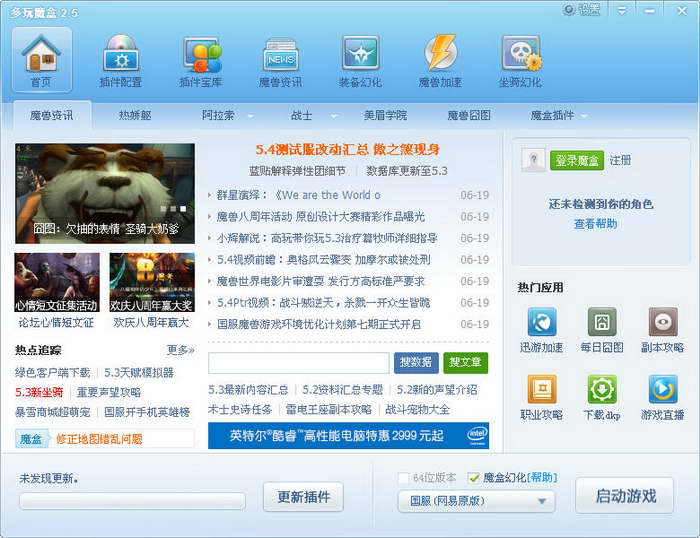Viewport: 700px width, 538px height.
Task: Open the 设置 gear settings
Action: click(581, 10)
